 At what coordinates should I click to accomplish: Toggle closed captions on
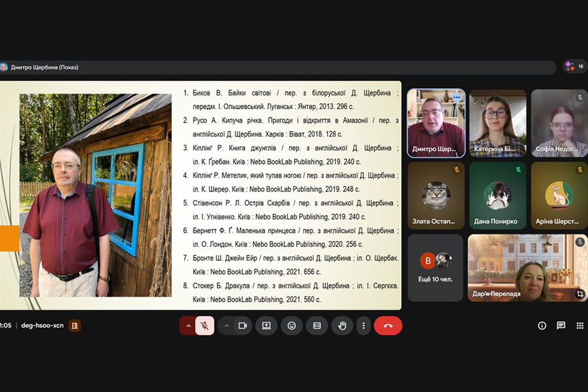coord(317,325)
